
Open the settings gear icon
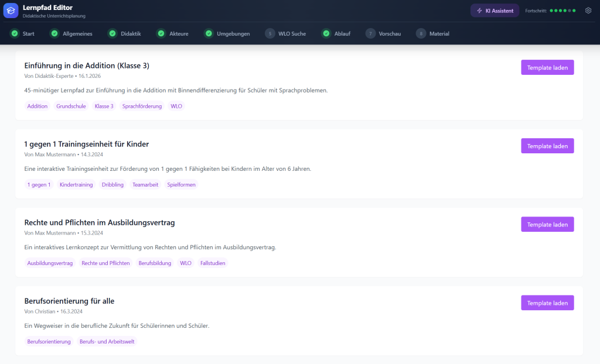click(588, 11)
